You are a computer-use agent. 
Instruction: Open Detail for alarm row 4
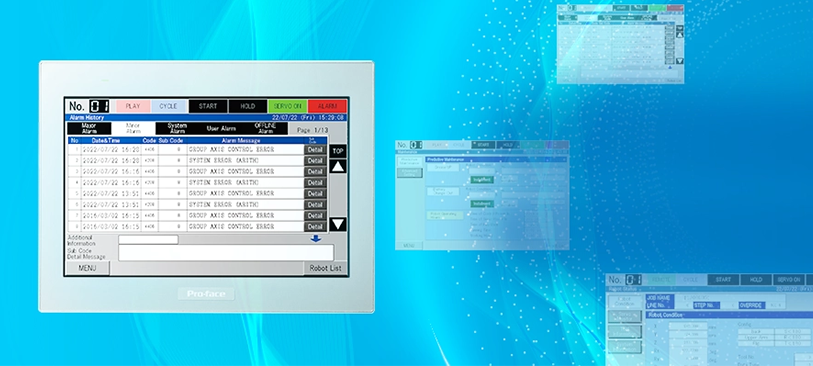tap(315, 182)
